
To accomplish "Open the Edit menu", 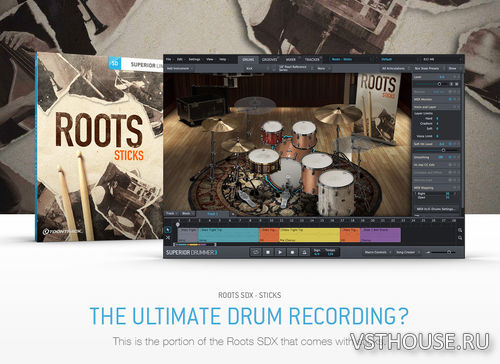I will (x=180, y=59).
